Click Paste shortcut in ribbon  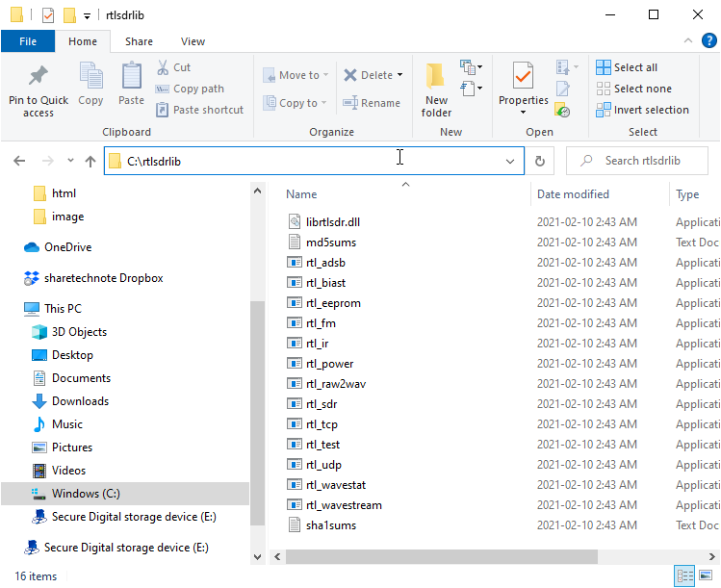[199, 110]
